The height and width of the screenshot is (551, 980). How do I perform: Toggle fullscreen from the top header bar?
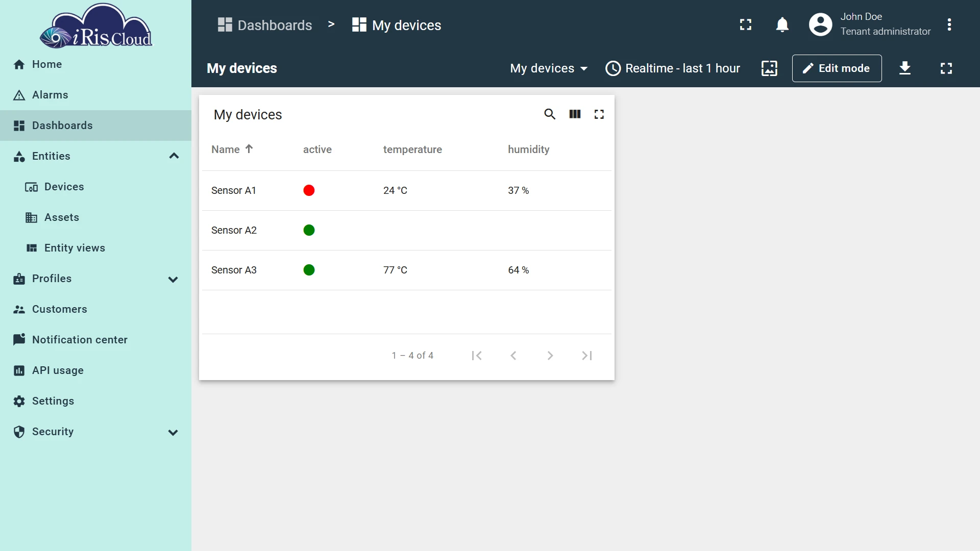(x=746, y=24)
